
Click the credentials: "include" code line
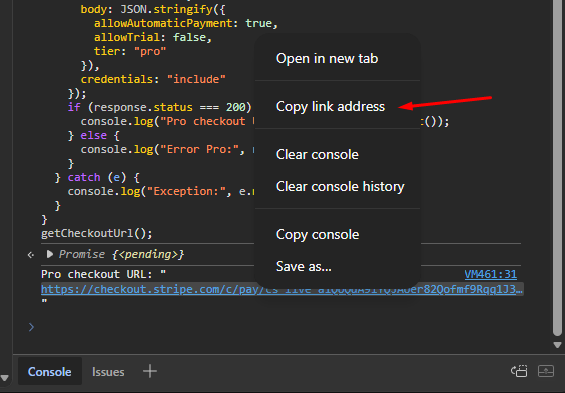tap(153, 79)
